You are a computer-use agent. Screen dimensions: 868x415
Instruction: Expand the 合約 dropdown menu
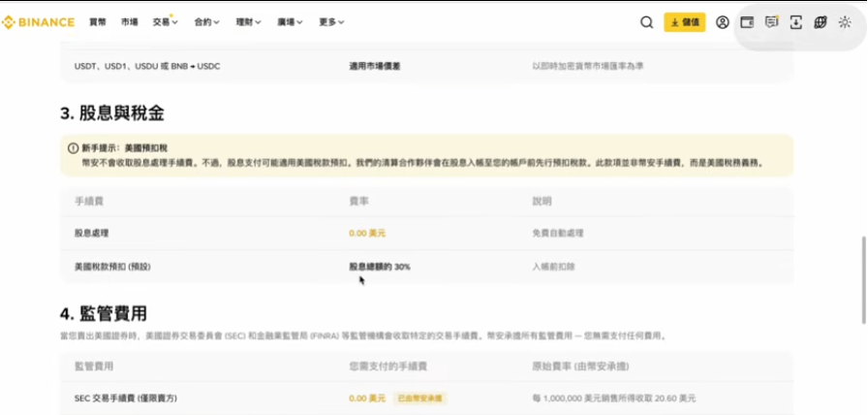pos(207,22)
